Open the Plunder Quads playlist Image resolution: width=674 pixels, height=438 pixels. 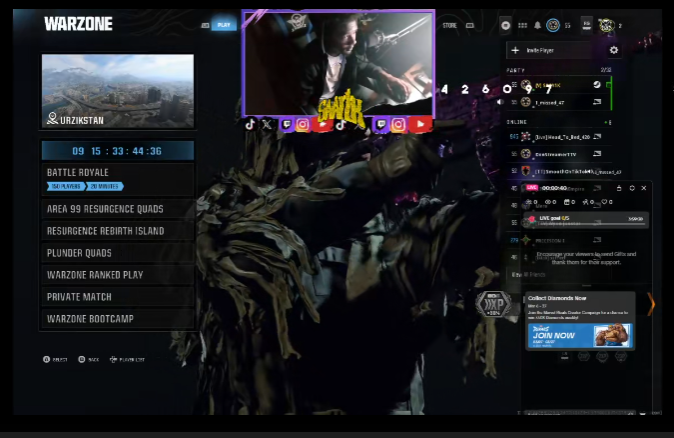[118, 253]
